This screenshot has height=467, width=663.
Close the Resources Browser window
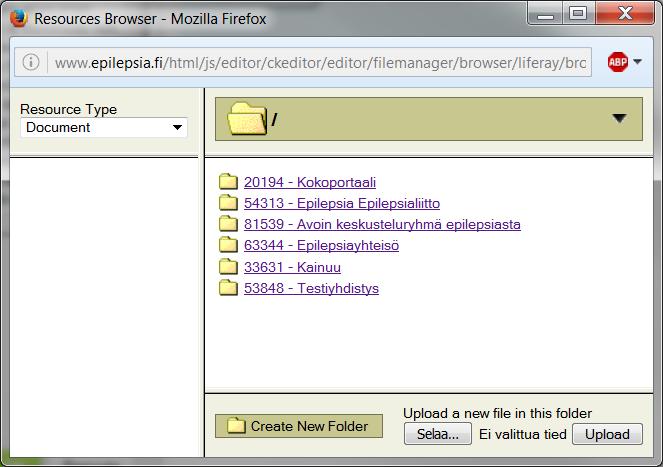pos(625,14)
